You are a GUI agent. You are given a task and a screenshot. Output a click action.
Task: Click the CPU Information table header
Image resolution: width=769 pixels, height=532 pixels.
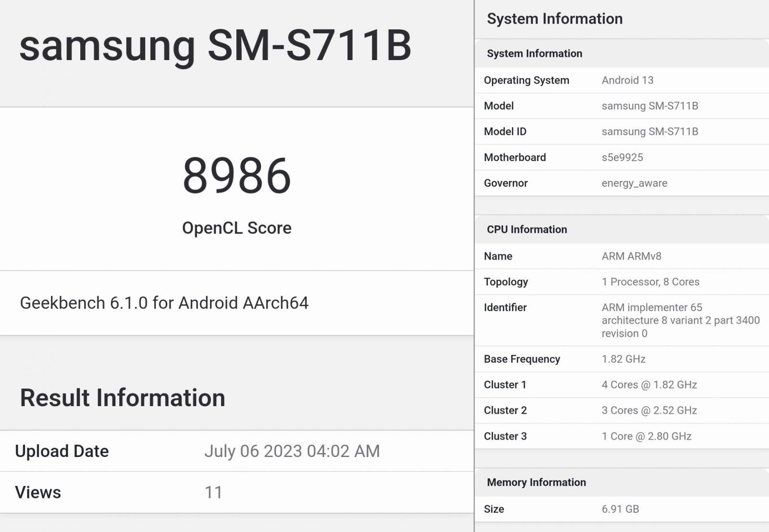click(x=527, y=229)
